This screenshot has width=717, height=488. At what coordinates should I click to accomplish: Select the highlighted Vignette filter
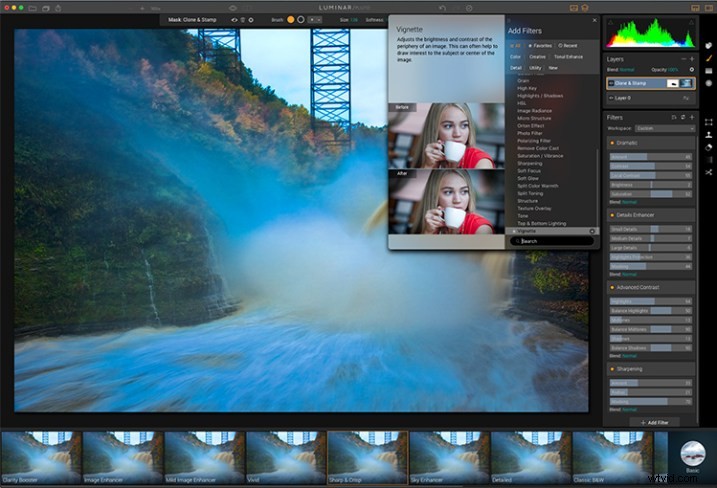(x=551, y=231)
